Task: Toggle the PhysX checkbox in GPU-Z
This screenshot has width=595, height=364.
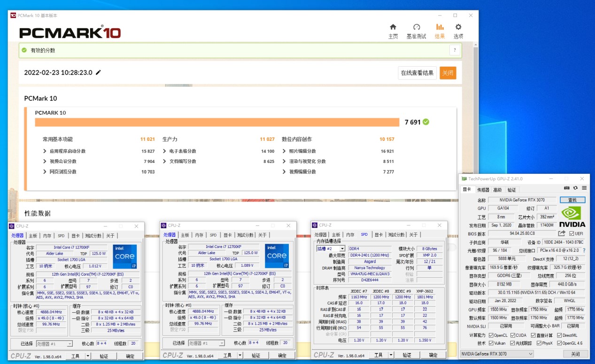Action: click(x=539, y=343)
